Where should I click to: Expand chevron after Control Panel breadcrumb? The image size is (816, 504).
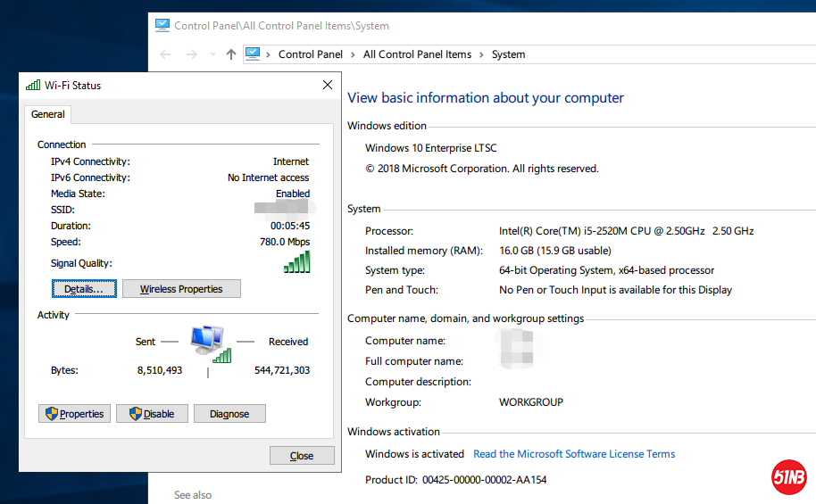point(353,54)
